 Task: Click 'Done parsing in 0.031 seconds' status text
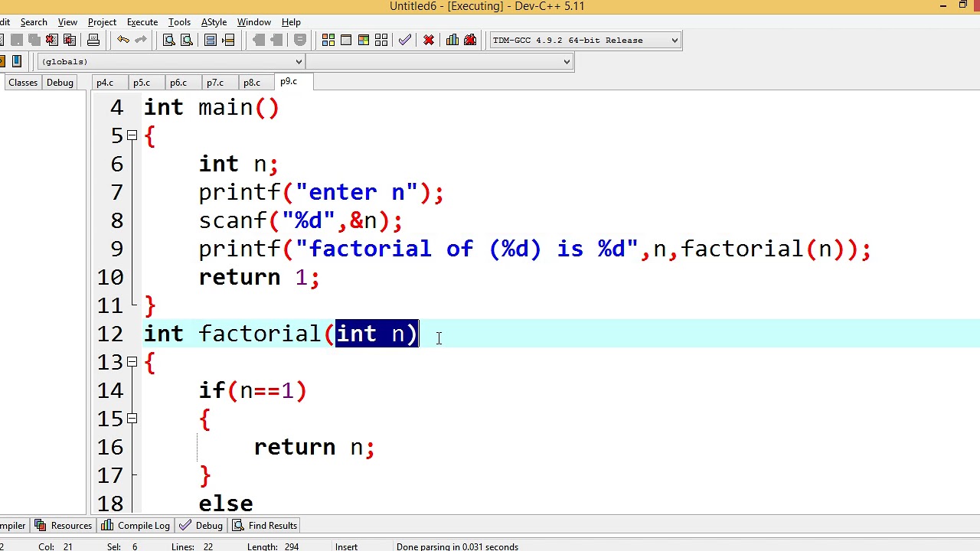457,546
